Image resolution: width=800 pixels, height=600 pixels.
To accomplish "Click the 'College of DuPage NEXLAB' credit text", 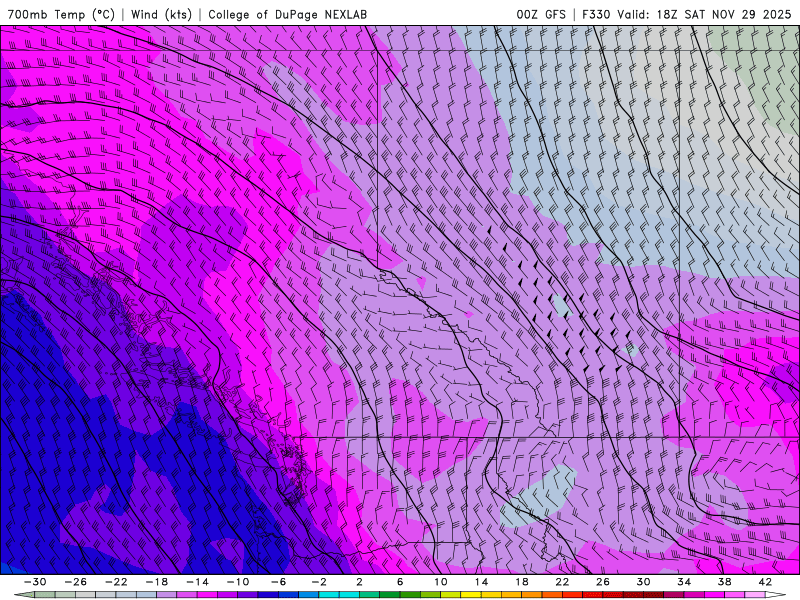I will (287, 14).
